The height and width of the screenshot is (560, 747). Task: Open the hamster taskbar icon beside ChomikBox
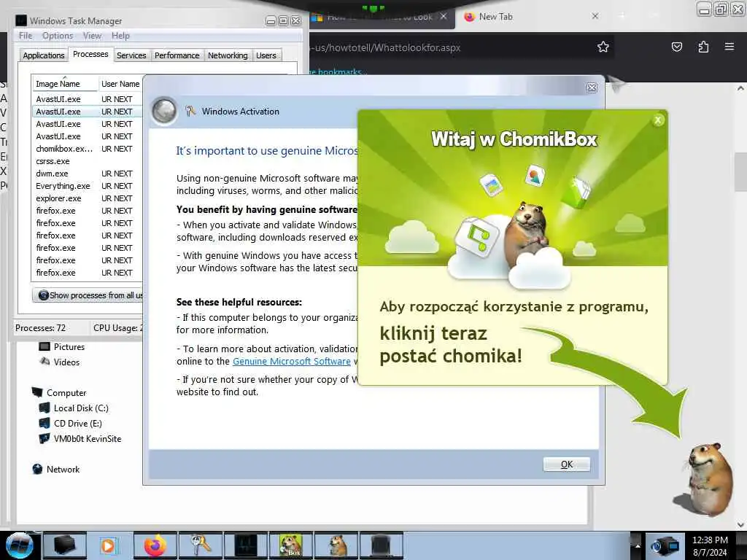(336, 545)
